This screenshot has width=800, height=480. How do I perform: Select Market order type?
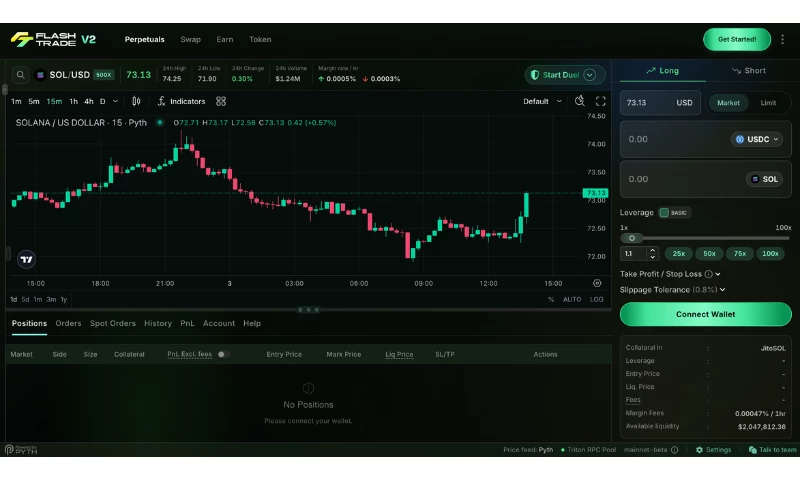point(728,103)
